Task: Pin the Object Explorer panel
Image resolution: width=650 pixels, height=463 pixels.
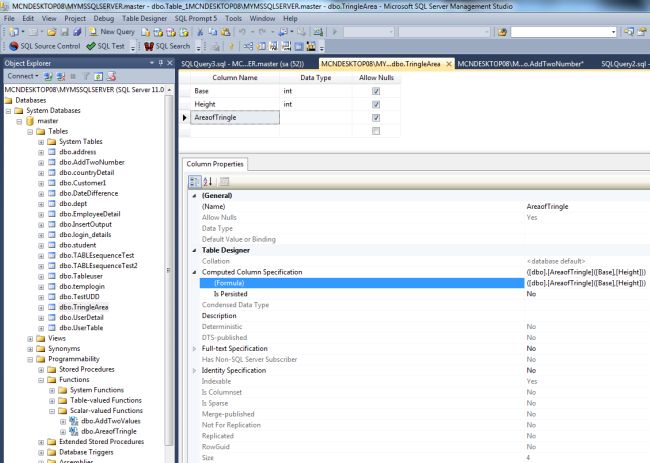Action: coord(160,63)
